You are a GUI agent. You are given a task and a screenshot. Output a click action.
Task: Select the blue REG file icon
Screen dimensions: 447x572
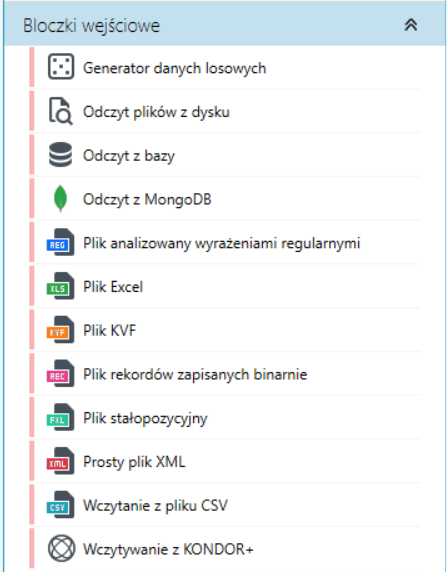pyautogui.click(x=60, y=242)
